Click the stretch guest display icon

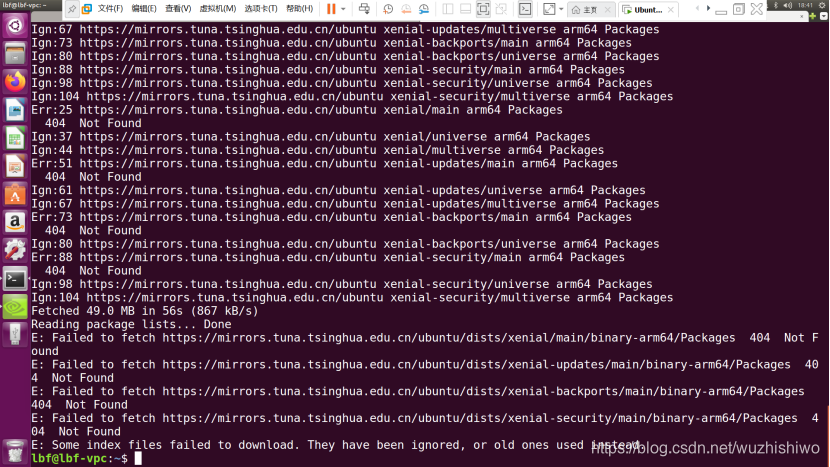[x=549, y=9]
